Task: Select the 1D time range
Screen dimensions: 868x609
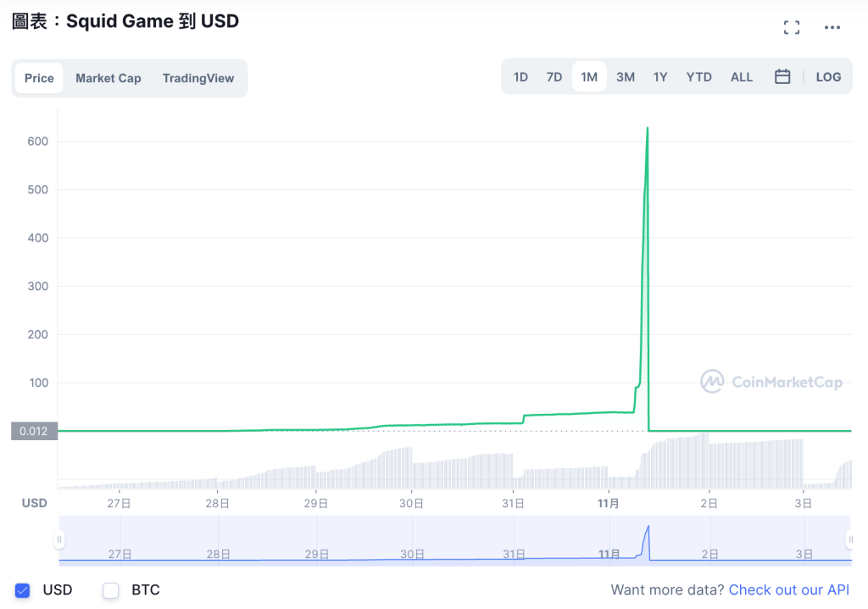Action: [520, 77]
